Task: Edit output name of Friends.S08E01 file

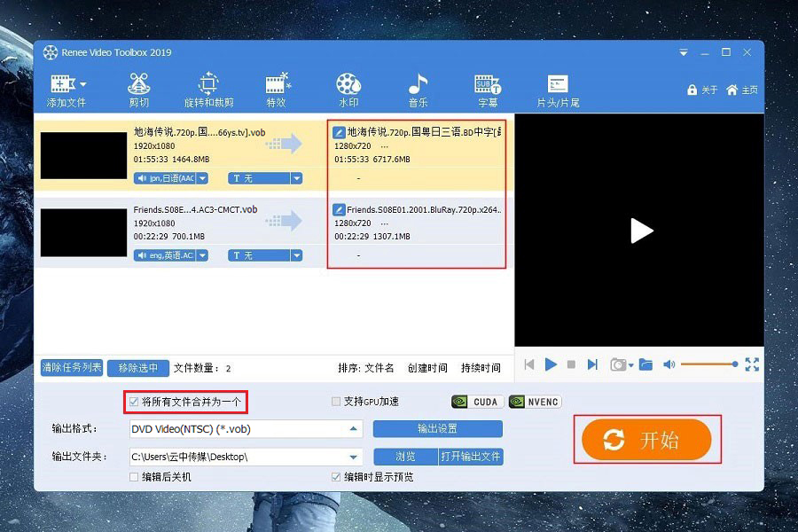Action: coord(339,210)
